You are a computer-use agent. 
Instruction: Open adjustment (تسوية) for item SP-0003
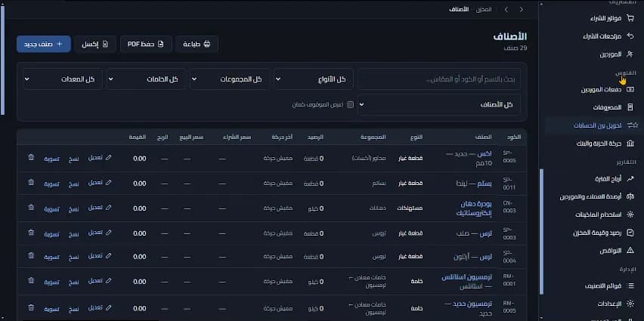pyautogui.click(x=51, y=234)
